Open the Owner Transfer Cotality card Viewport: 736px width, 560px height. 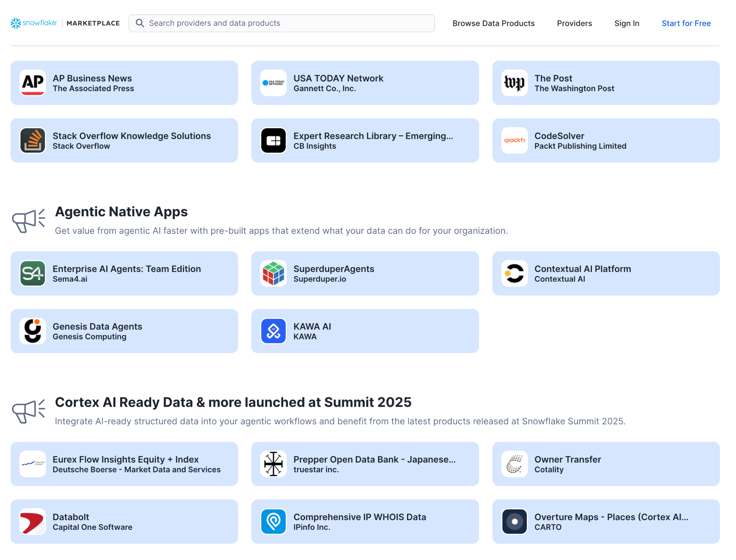point(606,464)
